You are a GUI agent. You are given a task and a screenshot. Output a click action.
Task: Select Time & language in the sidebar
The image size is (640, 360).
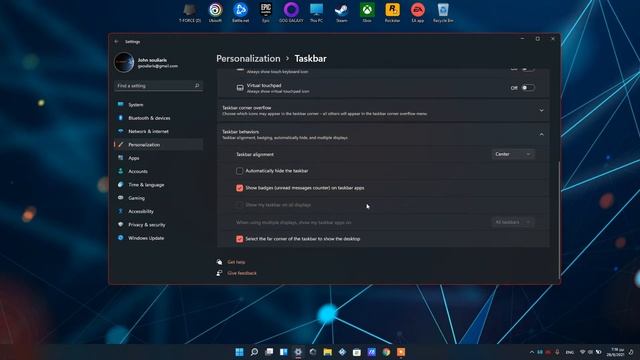[x=158, y=184]
